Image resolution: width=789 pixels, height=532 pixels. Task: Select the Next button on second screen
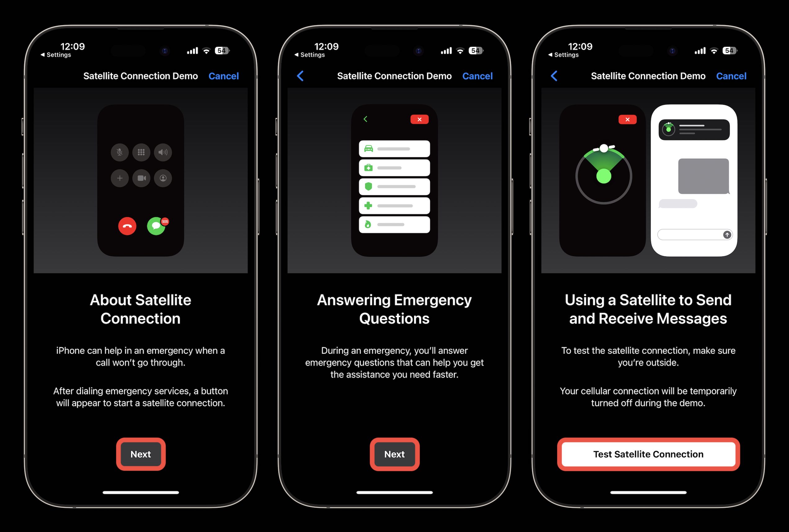[x=394, y=454]
